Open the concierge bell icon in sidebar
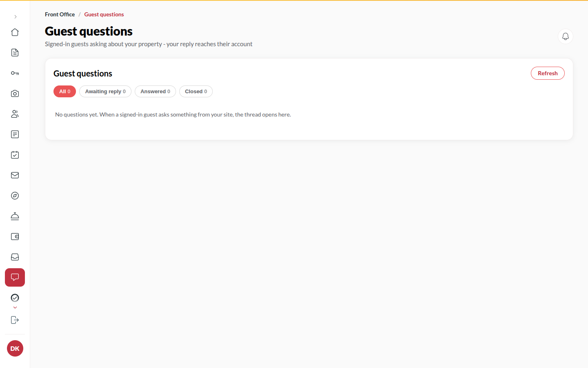This screenshot has height=368, width=588. click(x=15, y=216)
